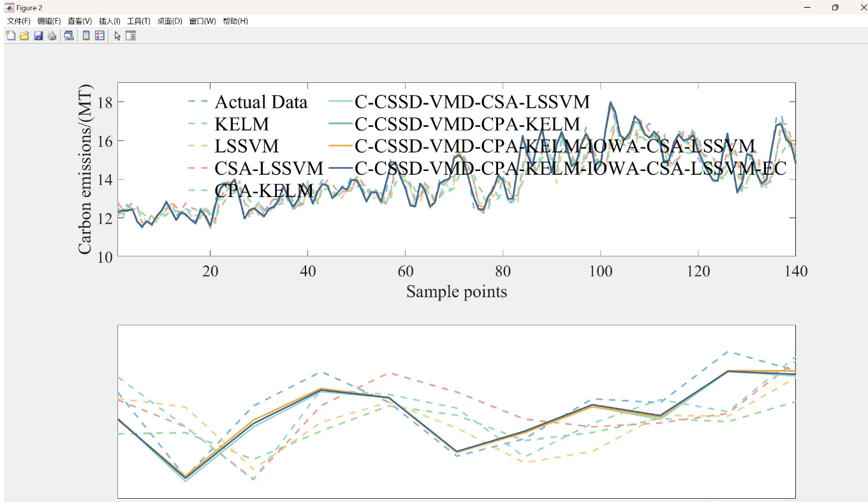Select the Edit Plot arrow tool
Screen dimensions: 868x502
[117, 36]
